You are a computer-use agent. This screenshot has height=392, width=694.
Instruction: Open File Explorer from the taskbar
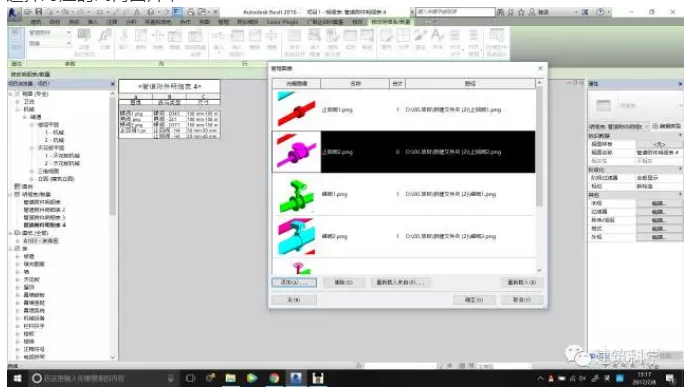(231, 378)
